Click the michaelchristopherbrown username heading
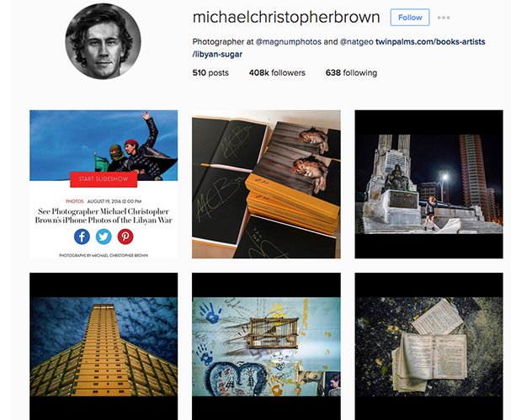The image size is (532, 420). pos(286,18)
